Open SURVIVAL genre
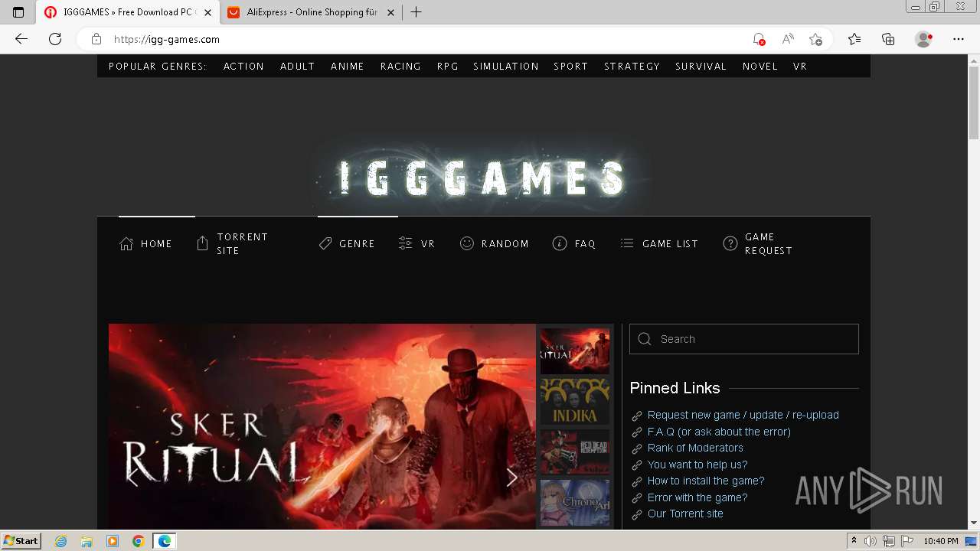The width and height of the screenshot is (980, 551). pos(701,67)
